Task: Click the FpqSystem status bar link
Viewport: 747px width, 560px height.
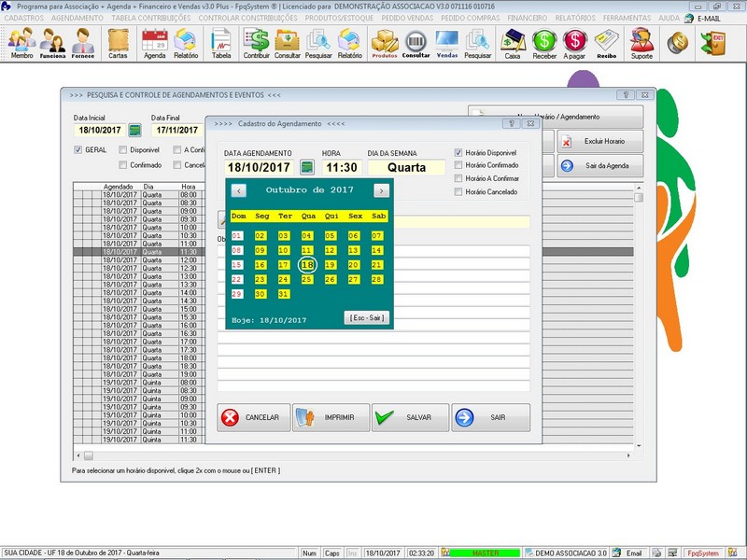Action: (703, 553)
